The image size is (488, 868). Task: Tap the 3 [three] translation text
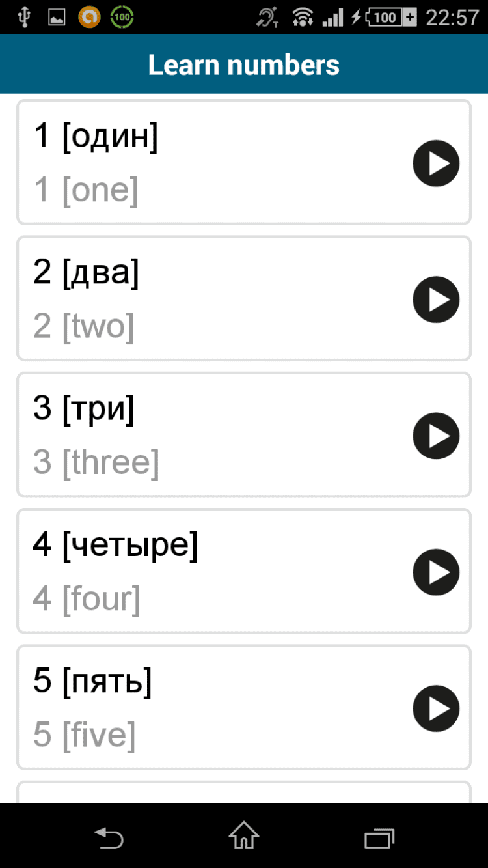96,462
